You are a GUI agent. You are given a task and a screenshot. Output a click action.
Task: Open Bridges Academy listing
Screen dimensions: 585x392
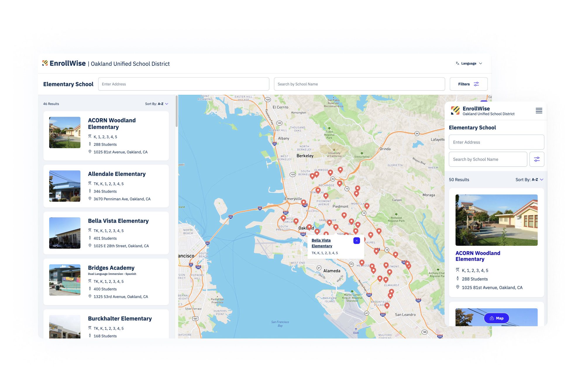click(111, 268)
